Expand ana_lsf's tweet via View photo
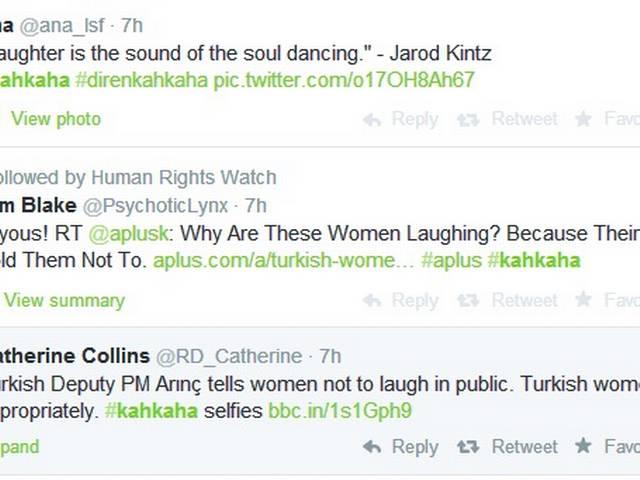The height and width of the screenshot is (480, 640). (56, 119)
